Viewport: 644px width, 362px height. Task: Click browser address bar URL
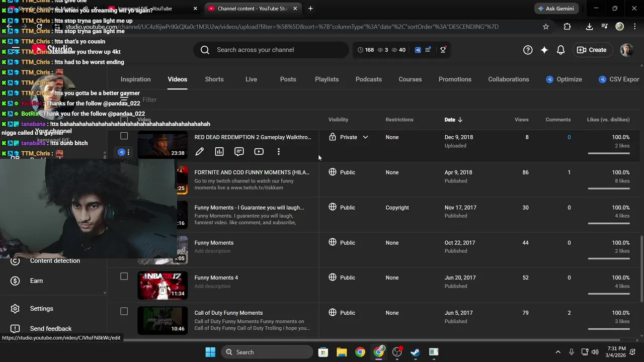(x=282, y=27)
